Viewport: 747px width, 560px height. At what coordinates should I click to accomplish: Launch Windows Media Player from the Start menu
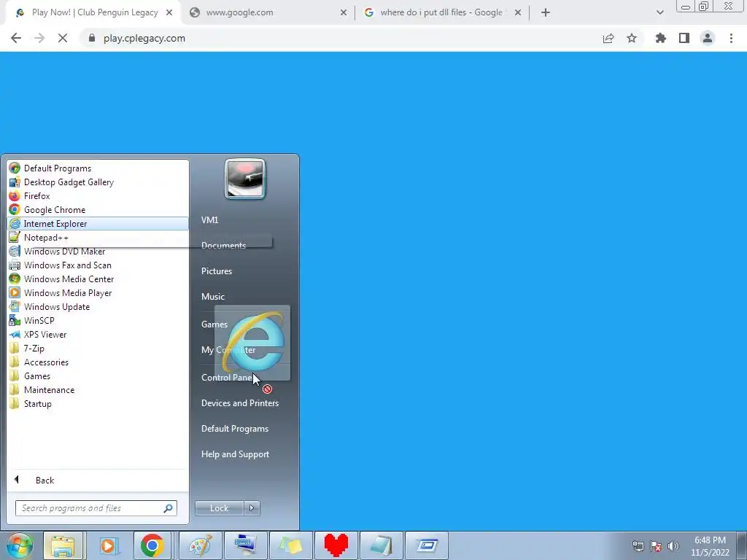(98, 293)
